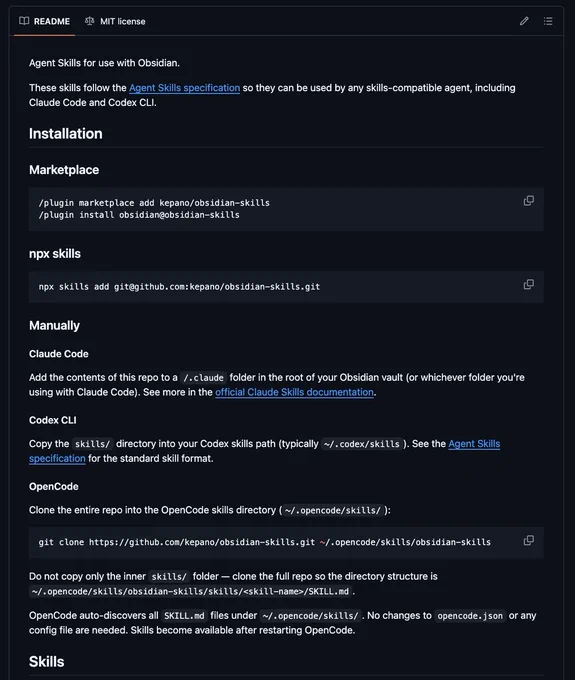Open the official Claude Skills documentation link
The width and height of the screenshot is (575, 680).
coord(294,392)
